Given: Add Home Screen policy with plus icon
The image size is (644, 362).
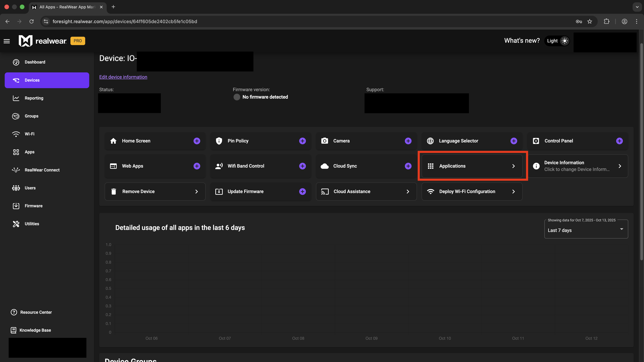Looking at the screenshot, I should [x=197, y=141].
